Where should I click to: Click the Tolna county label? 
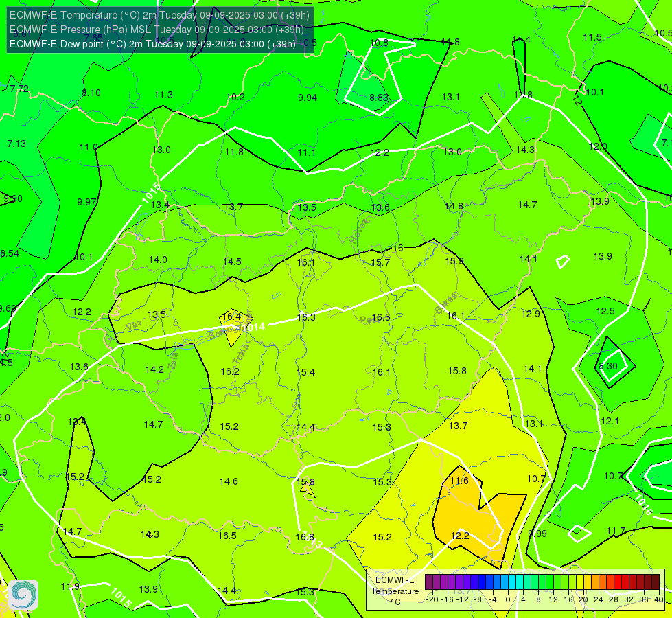click(240, 354)
